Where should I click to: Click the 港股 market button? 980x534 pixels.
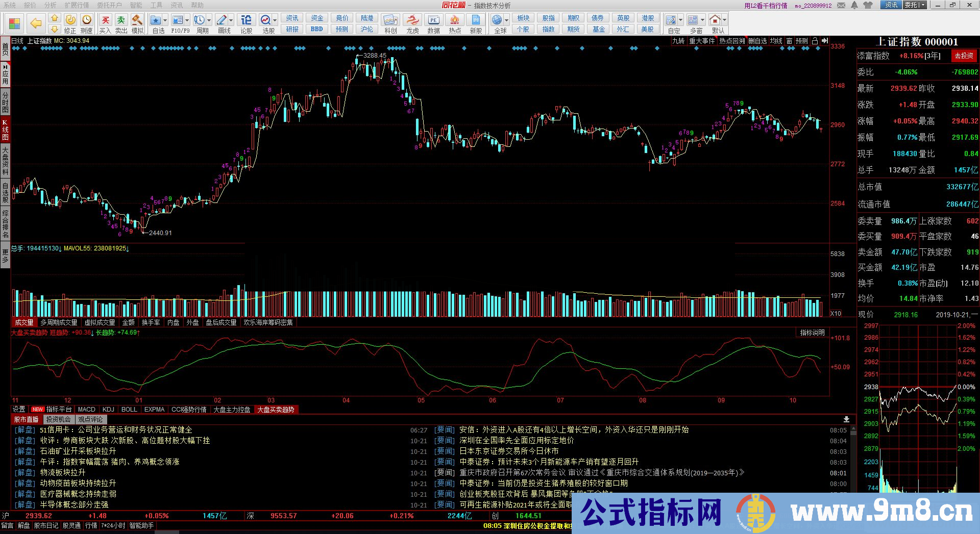pos(648,18)
